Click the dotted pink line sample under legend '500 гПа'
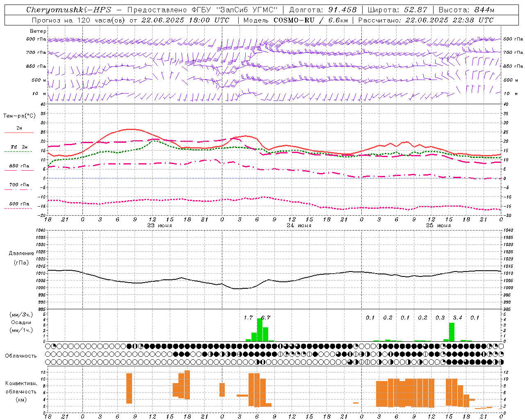The image size is (525, 420). [18, 208]
